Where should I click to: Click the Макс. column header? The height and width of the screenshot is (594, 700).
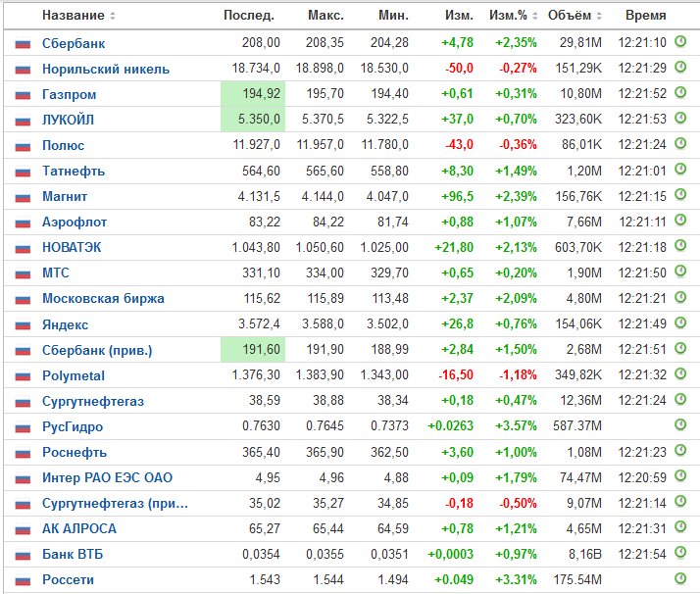(325, 15)
